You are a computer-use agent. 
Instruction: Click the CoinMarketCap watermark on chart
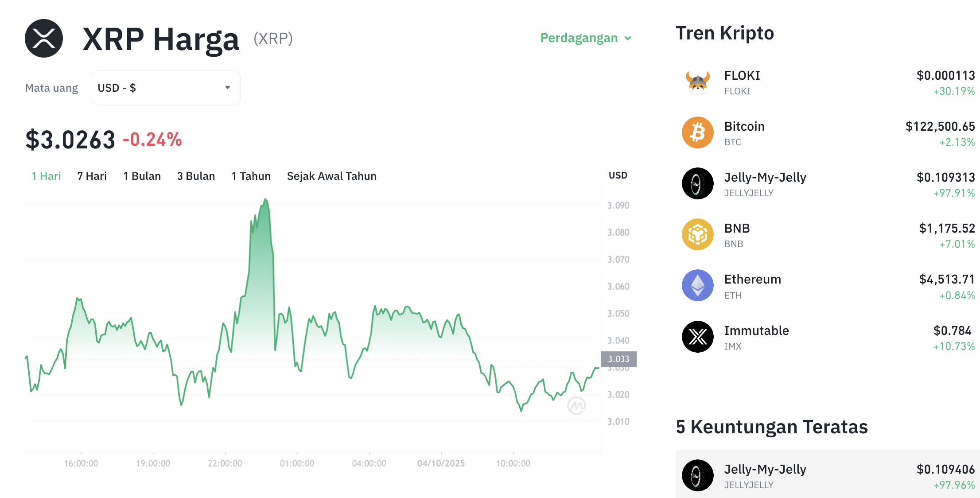click(x=576, y=405)
